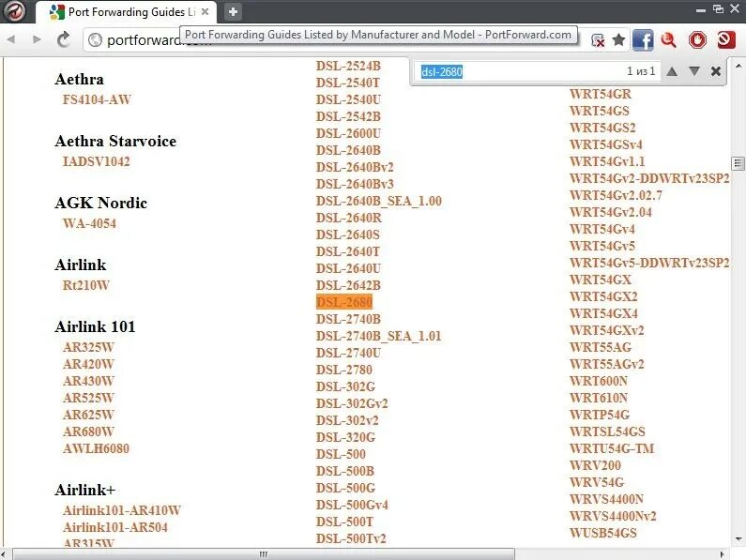Open the highlighted DSL-2680 link
Viewport: 746px width, 560px height.
(x=344, y=302)
